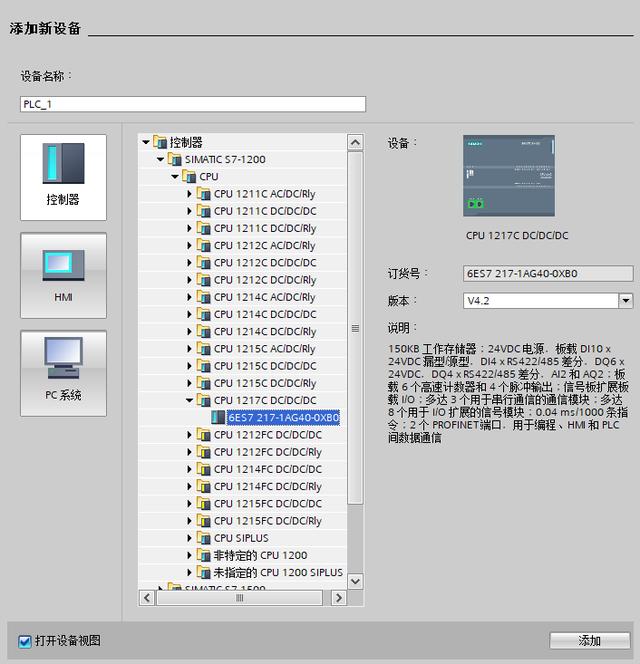
Task: Collapse the CPU folder node
Action: coord(175,177)
